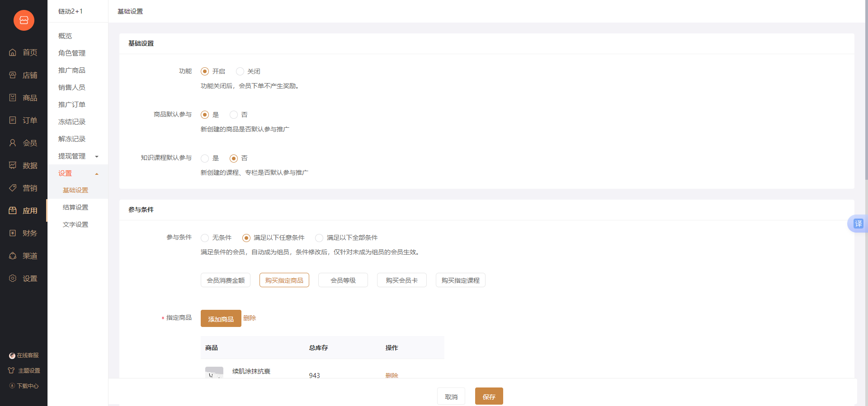
Task: Open 推广订单 menu item
Action: coord(72,104)
